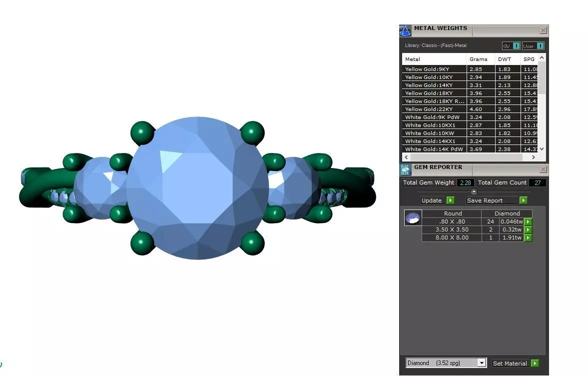588x377 pixels.
Task: Close the Gem Reporter panel
Action: (x=543, y=169)
